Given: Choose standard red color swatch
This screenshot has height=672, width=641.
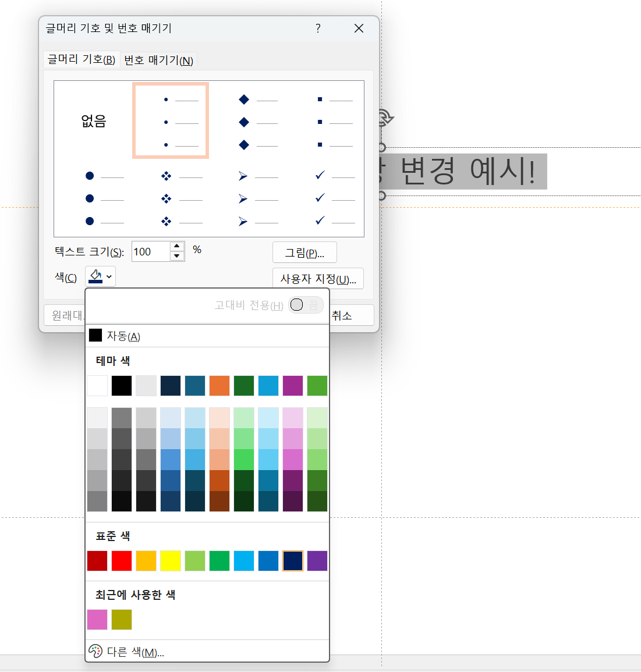Looking at the screenshot, I should [122, 561].
